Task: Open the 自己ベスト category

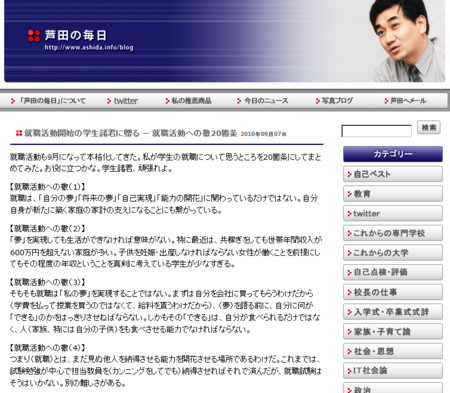Action: [393, 174]
